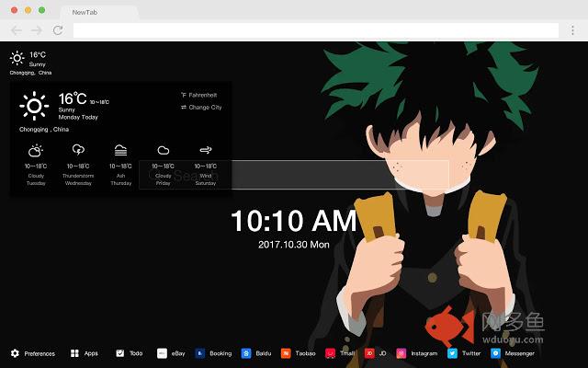This screenshot has width=588, height=368.
Task: Go forward with browser forward arrow
Action: point(37,30)
